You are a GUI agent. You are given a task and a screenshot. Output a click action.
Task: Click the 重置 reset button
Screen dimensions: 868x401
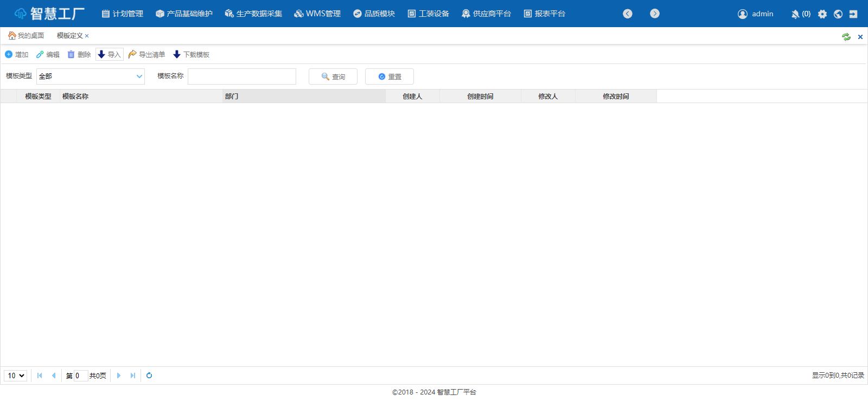[390, 77]
